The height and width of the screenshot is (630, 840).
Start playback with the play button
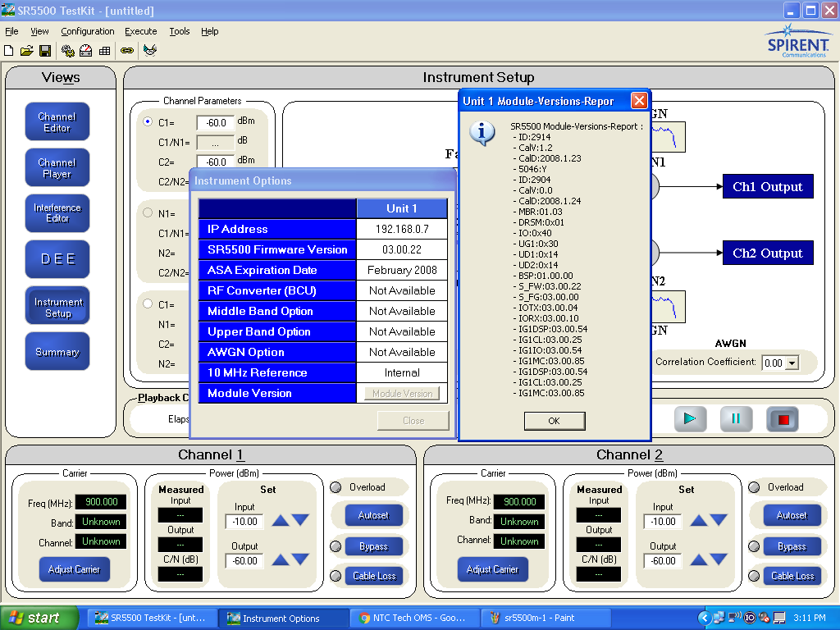(690, 419)
